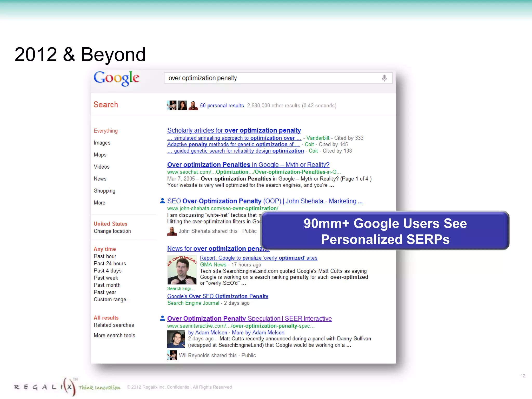Filter results to Past month

click(107, 285)
